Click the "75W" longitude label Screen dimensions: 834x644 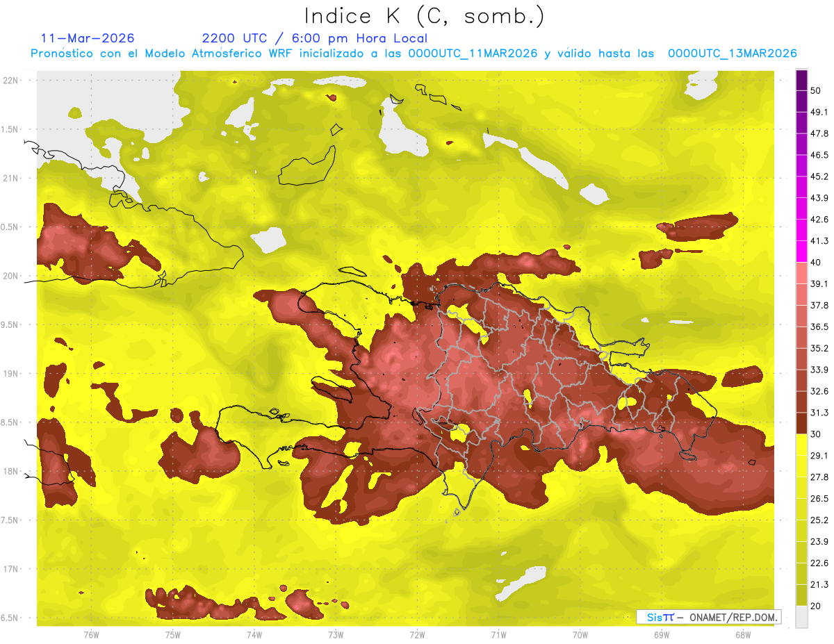pos(173,634)
